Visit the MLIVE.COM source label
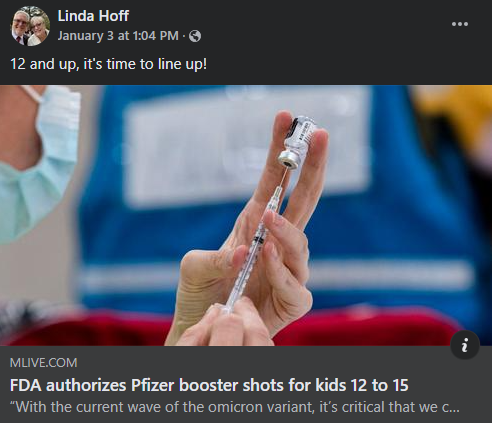Screen dimensions: 492x423 (x=44, y=363)
